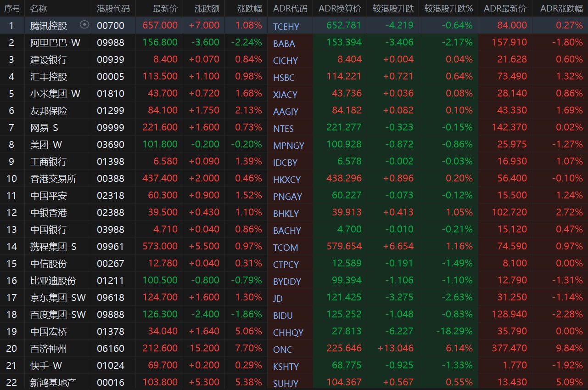Select the 小米集团-W row
The image size is (588, 390).
55,93
